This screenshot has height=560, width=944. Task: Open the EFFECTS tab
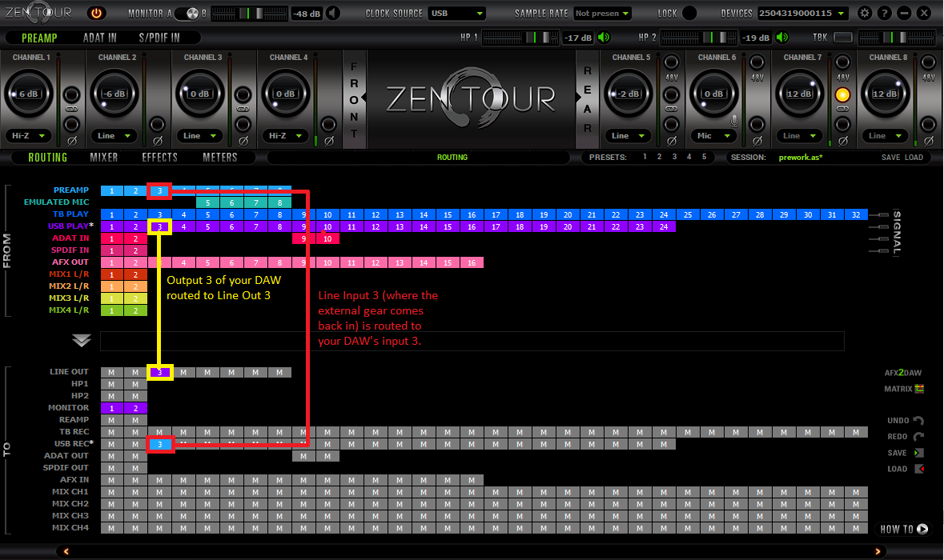[x=159, y=158]
